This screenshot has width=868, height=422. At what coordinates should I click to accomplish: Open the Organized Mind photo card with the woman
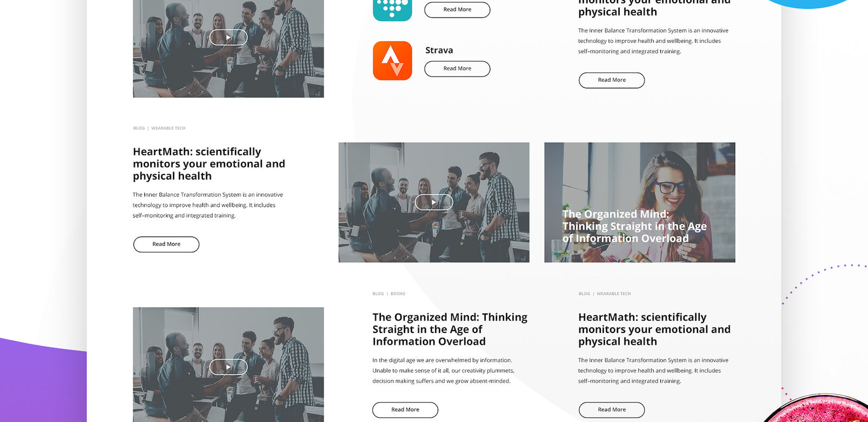click(640, 202)
